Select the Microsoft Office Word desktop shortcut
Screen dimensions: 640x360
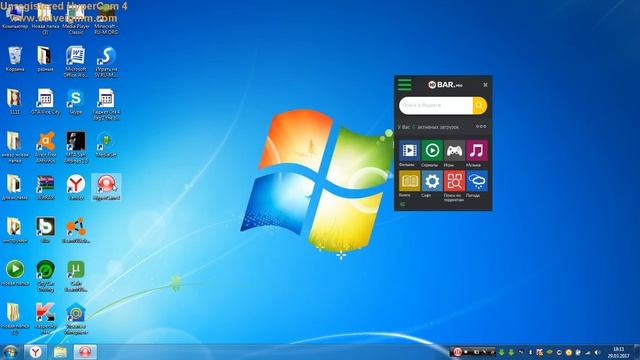[x=76, y=61]
